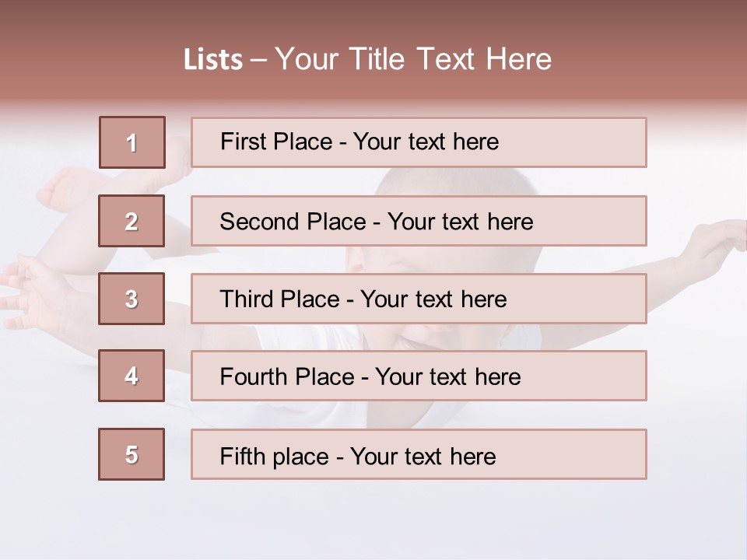The height and width of the screenshot is (560, 747).
Task: Click the baby background image at bottom
Action: 373,519
